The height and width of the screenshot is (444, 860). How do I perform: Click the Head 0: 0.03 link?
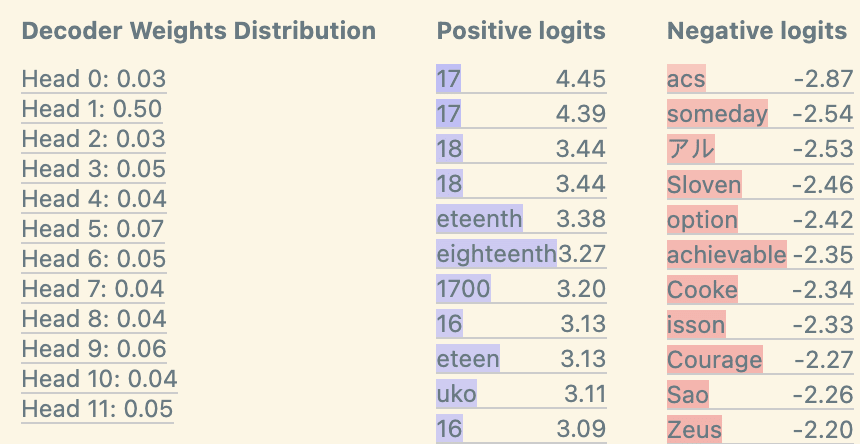pyautogui.click(x=93, y=79)
